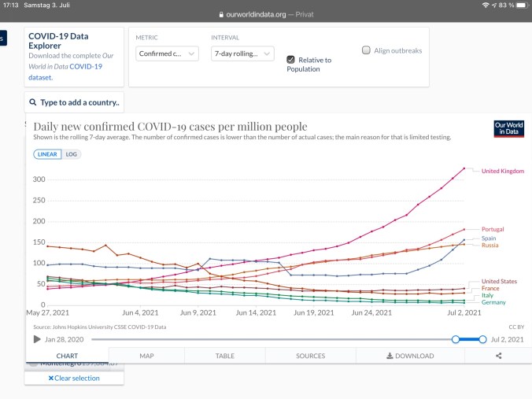The height and width of the screenshot is (399, 532).
Task: Switch to the MAP tab
Action: 146,356
